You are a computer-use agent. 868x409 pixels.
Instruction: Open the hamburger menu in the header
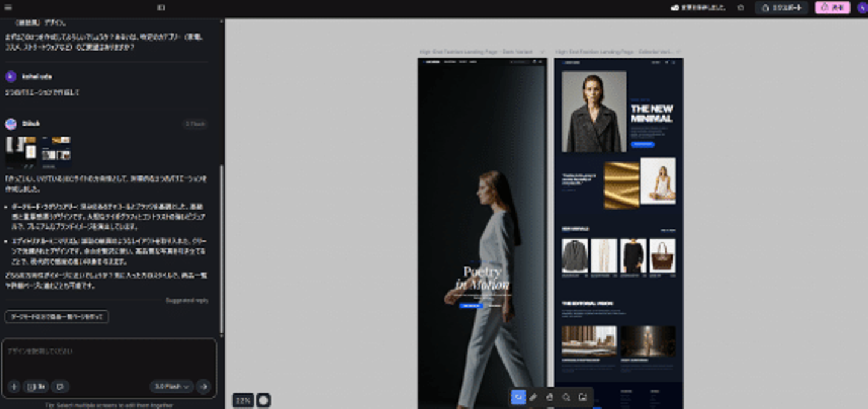(8, 8)
